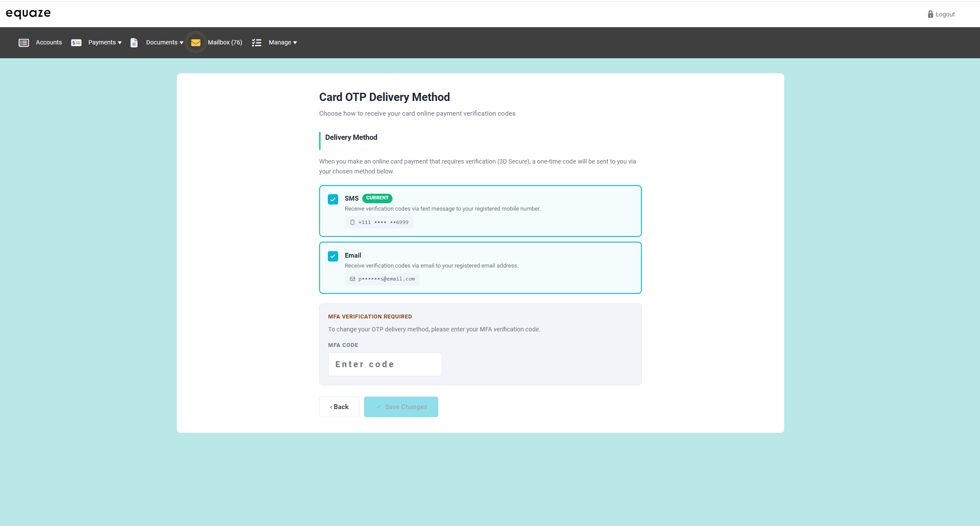Screen dimensions: 980x526
Task: Click the Save Changes button
Action: coord(401,407)
